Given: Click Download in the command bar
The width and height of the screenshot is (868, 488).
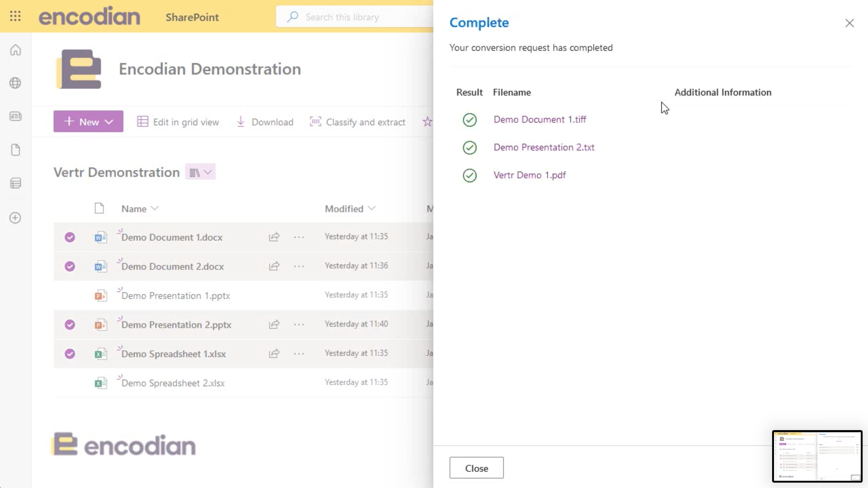Looking at the screenshot, I should coord(265,122).
